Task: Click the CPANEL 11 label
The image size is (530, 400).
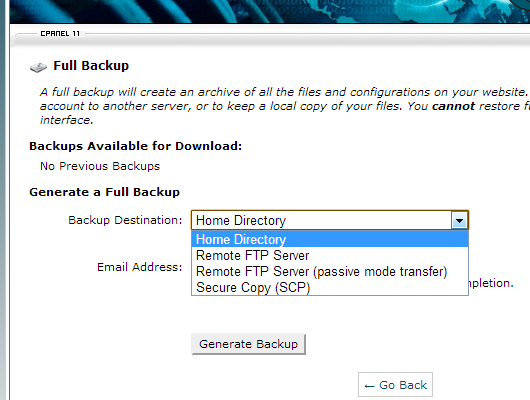Action: click(60, 33)
